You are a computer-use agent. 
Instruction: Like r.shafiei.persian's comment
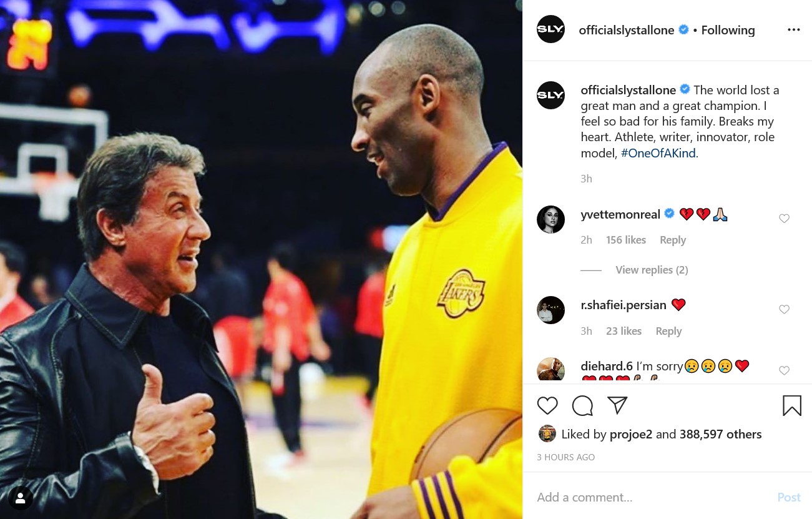(x=785, y=310)
